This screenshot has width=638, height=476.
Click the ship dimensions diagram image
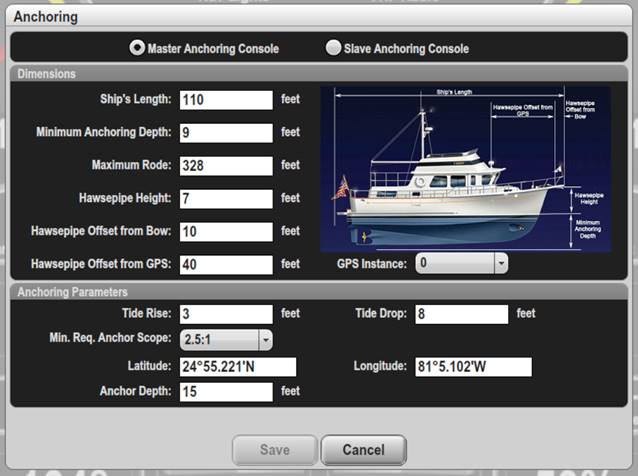click(x=464, y=169)
